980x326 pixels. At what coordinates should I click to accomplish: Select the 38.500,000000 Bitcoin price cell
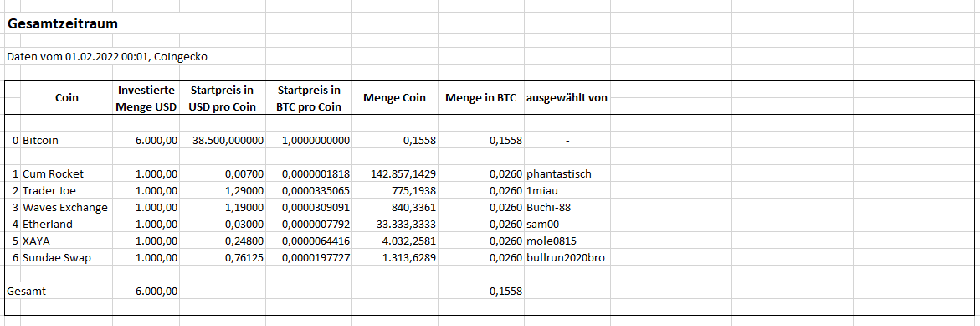[223, 141]
